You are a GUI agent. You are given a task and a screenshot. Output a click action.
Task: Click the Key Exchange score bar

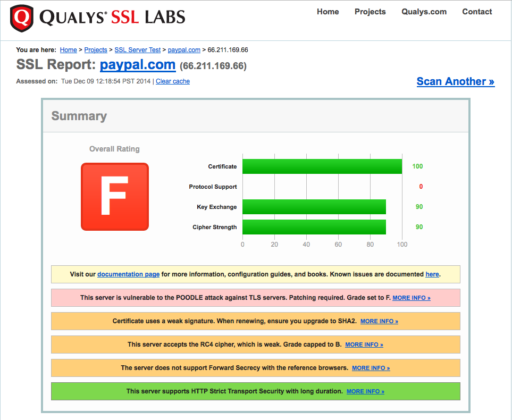point(314,207)
